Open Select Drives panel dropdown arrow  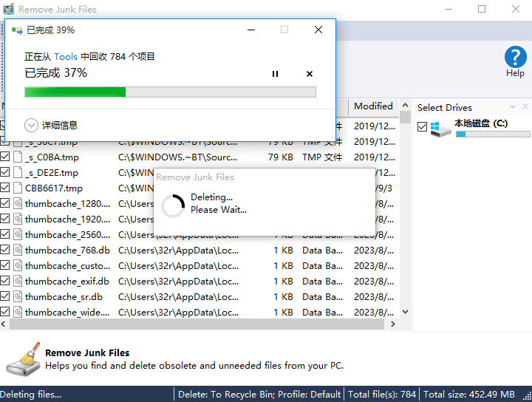click(x=512, y=107)
